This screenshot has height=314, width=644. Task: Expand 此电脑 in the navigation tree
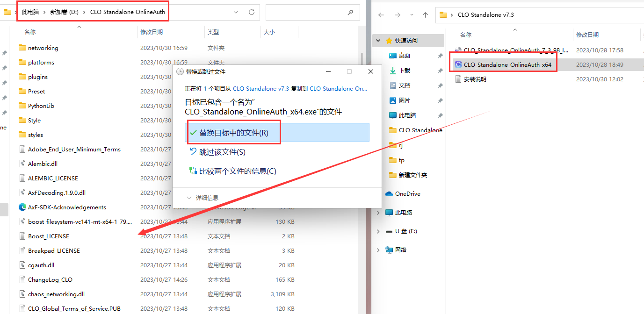[x=377, y=212]
